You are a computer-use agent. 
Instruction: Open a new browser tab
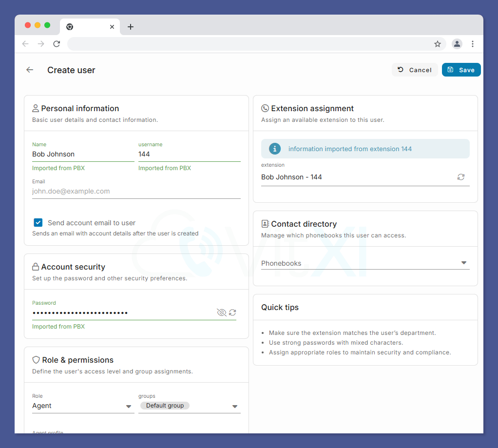pyautogui.click(x=131, y=27)
